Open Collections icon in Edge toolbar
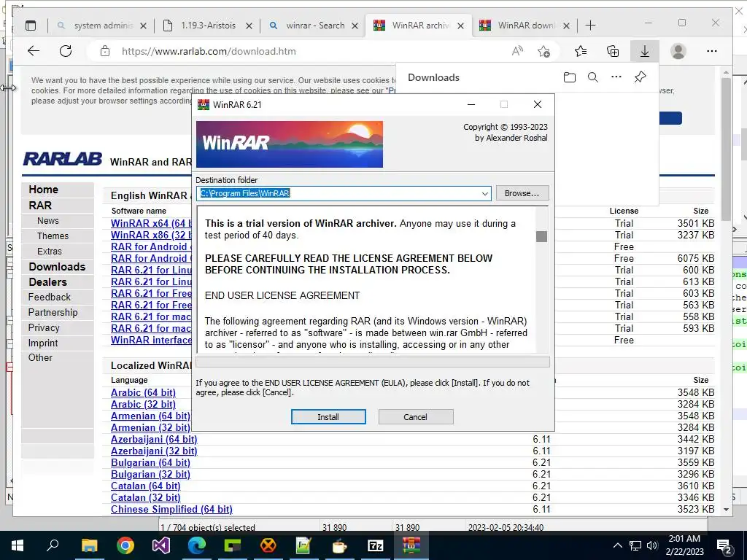 (613, 51)
